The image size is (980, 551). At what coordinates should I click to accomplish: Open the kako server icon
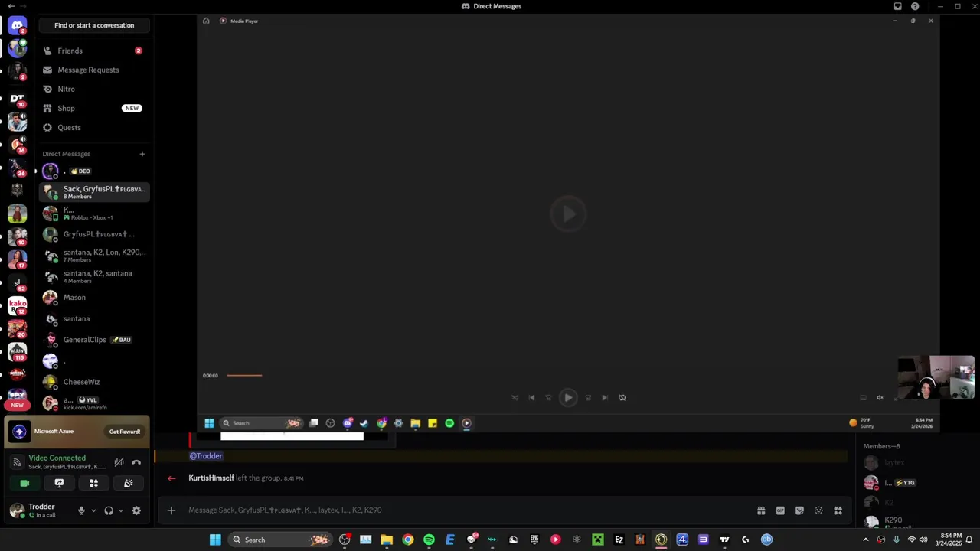(17, 305)
